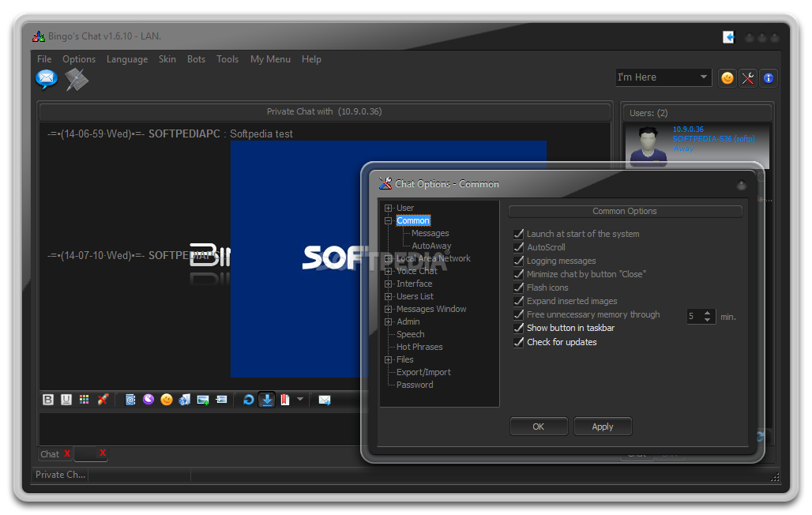Toggle the AutoScroll checkbox

tap(518, 247)
